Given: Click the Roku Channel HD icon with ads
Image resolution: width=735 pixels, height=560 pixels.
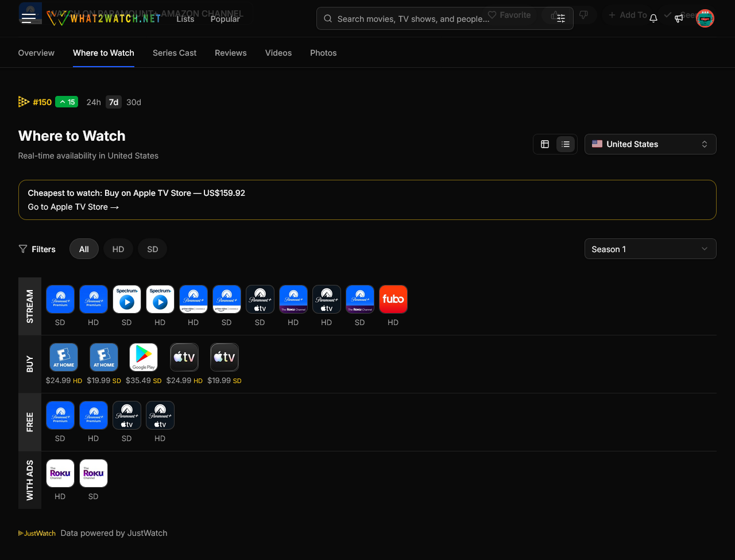Looking at the screenshot, I should [60, 473].
